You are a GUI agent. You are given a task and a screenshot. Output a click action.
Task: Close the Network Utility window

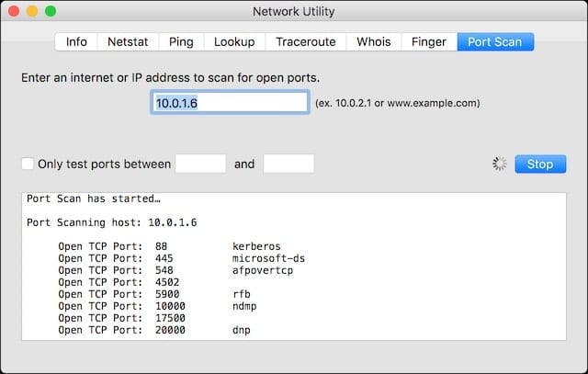[14, 12]
